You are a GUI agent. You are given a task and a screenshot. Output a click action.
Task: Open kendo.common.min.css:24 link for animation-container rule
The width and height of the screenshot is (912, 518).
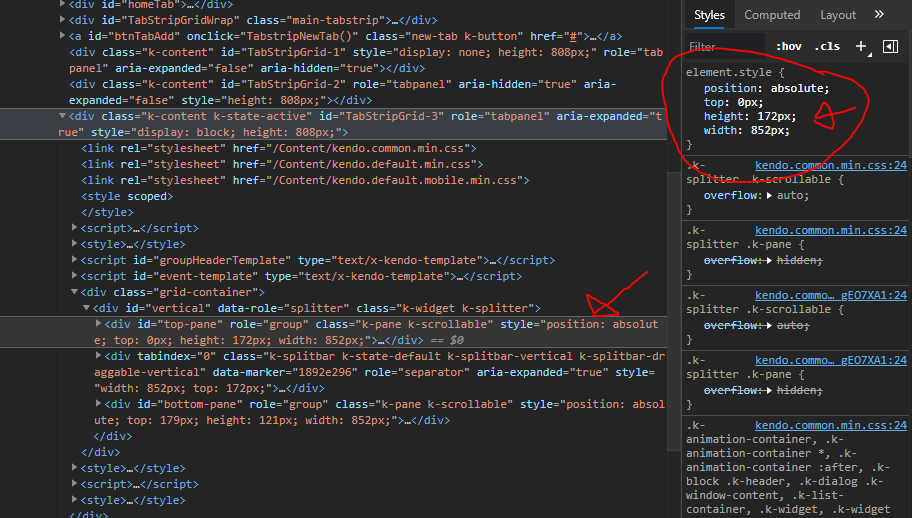pos(831,426)
